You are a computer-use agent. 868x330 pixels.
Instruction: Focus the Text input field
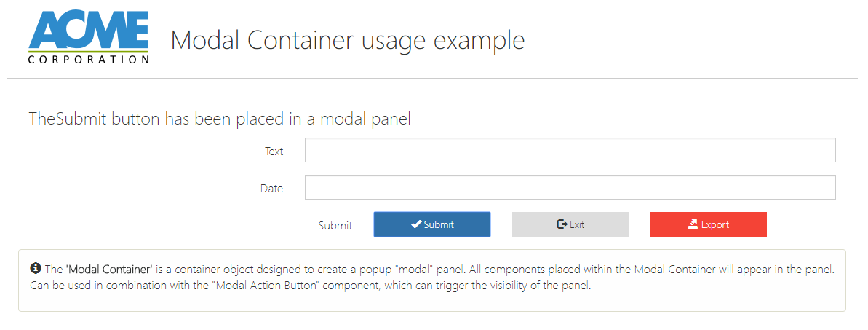point(570,150)
